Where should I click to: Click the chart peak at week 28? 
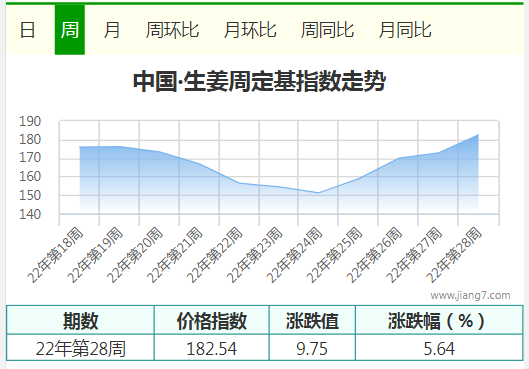click(478, 135)
